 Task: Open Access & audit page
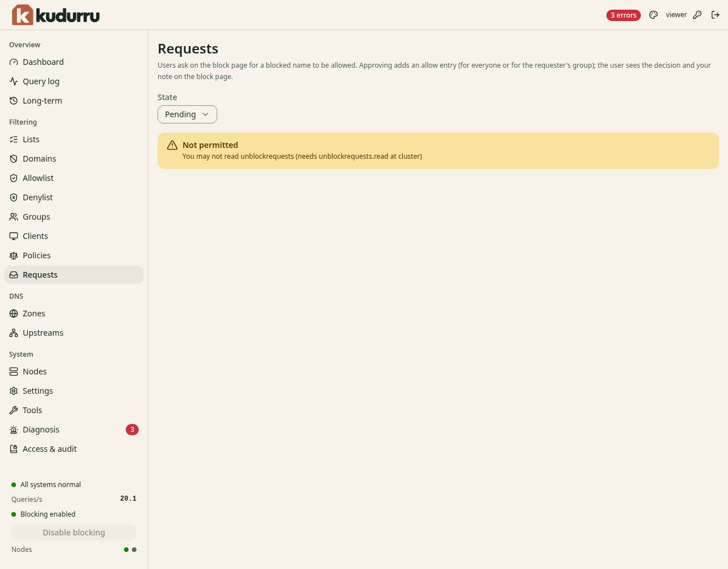pos(74,449)
